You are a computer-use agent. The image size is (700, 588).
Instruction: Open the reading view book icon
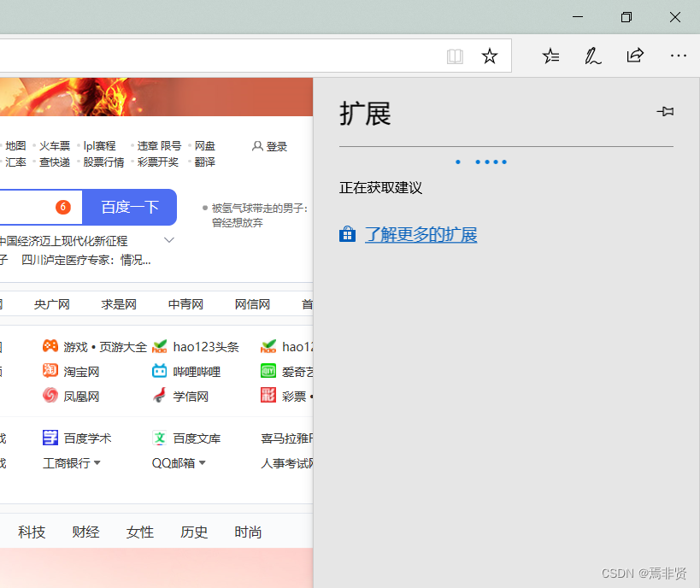coord(455,56)
